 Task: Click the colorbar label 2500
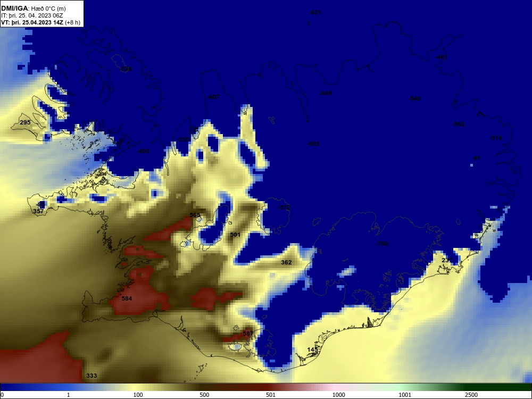(x=471, y=395)
